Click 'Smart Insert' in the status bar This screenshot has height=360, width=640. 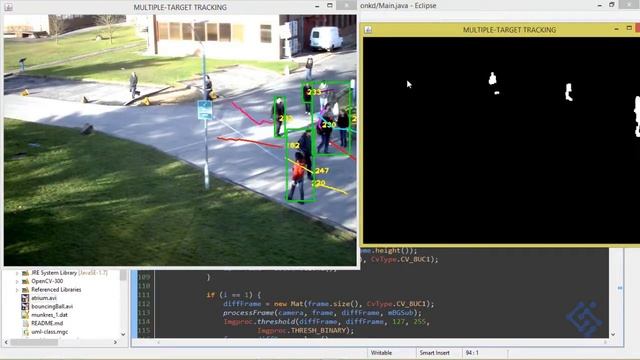434,353
